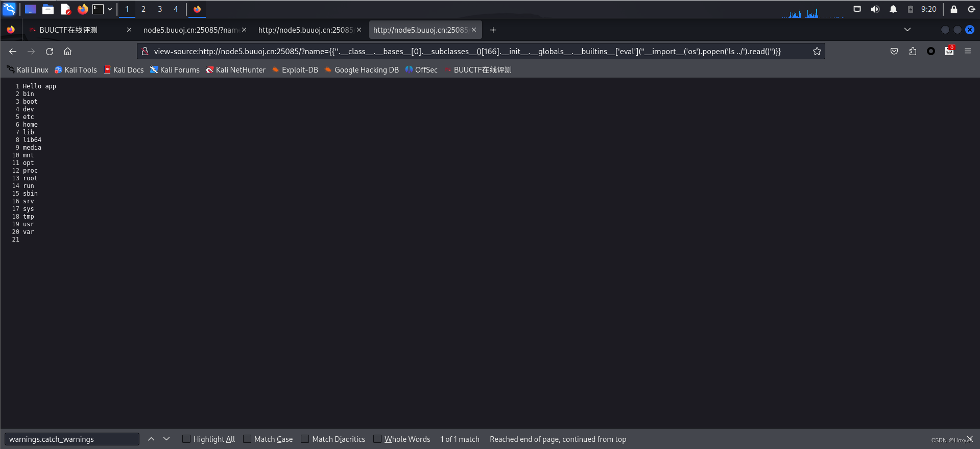Enable Highlight All checkbox
The height and width of the screenshot is (449, 980).
pyautogui.click(x=186, y=439)
